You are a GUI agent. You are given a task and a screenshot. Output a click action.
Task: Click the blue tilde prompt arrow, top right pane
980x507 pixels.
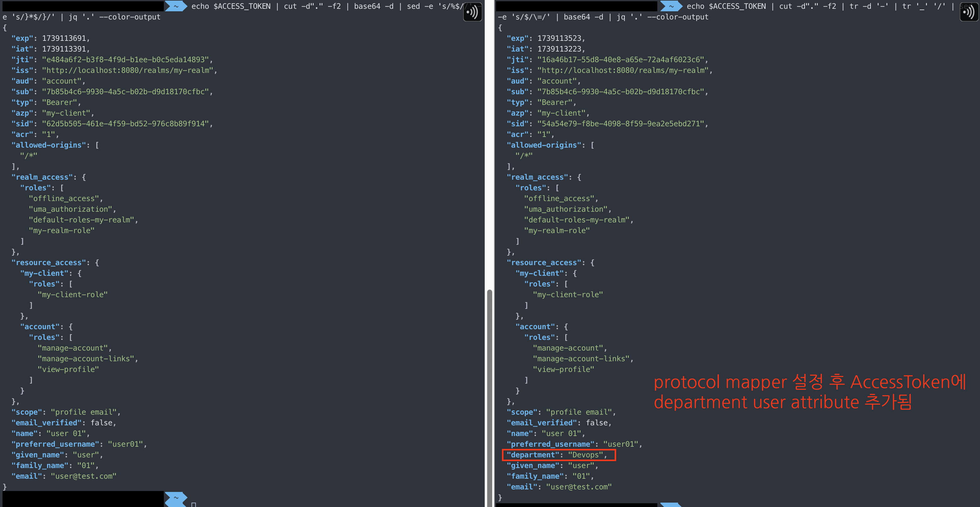coord(671,6)
